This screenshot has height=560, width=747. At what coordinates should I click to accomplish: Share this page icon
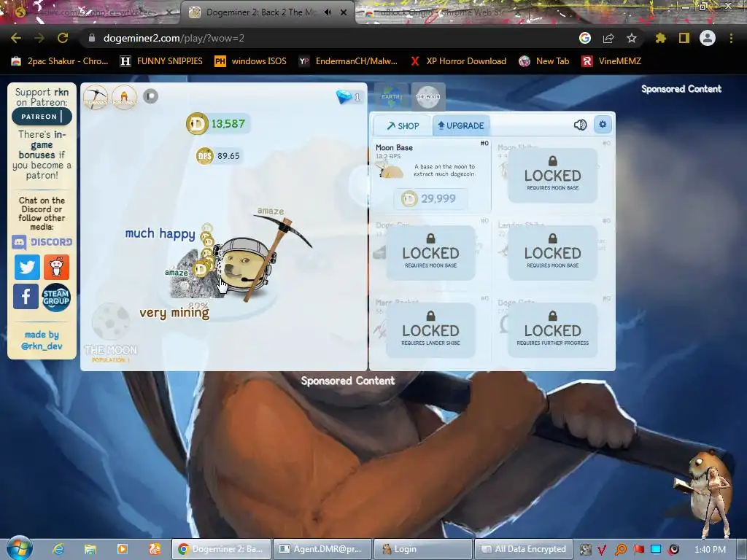[608, 38]
